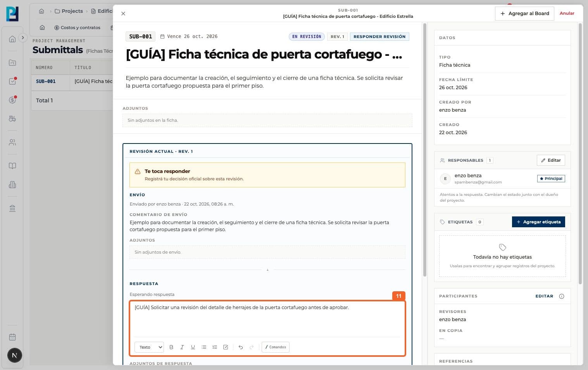Apply italic formatting in the response editor
The width and height of the screenshot is (588, 370).
(182, 347)
